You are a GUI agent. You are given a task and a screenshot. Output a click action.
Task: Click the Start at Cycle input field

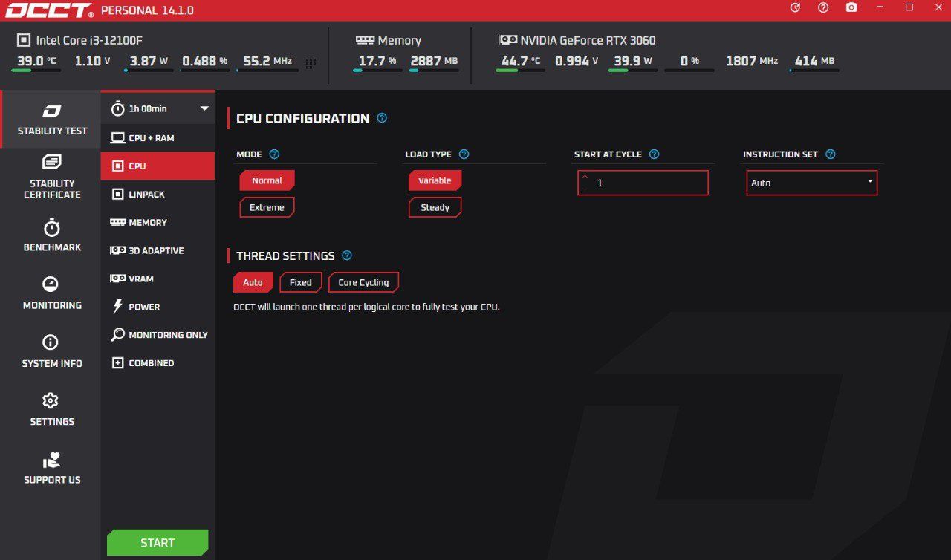tap(643, 183)
